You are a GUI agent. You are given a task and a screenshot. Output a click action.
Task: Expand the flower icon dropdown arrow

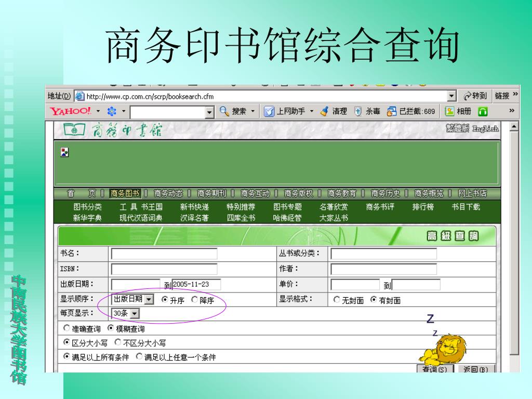tap(124, 111)
